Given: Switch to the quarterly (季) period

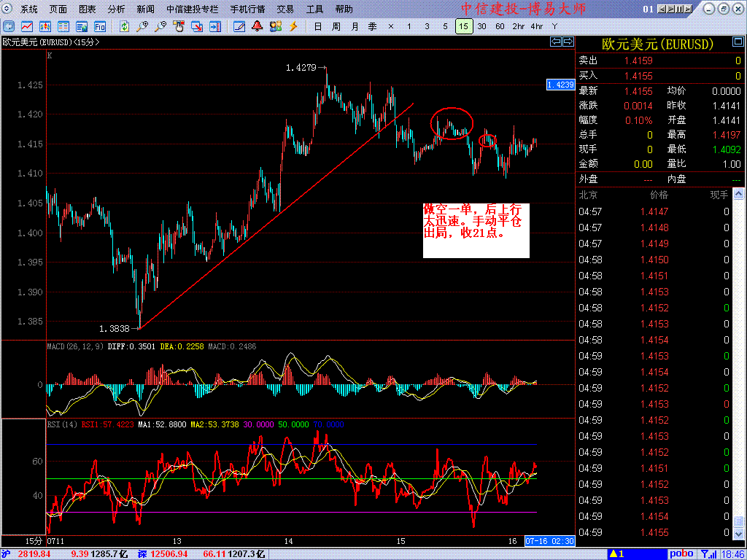Looking at the screenshot, I should (373, 26).
